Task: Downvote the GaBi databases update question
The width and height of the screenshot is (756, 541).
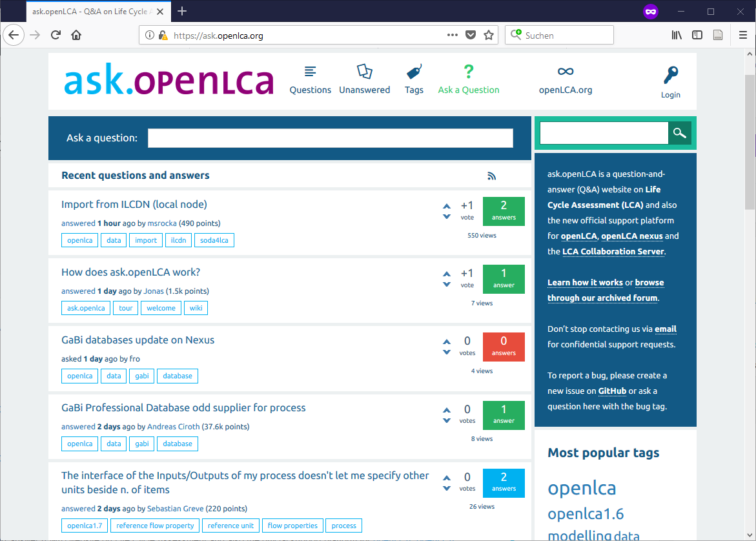Action: click(x=447, y=352)
